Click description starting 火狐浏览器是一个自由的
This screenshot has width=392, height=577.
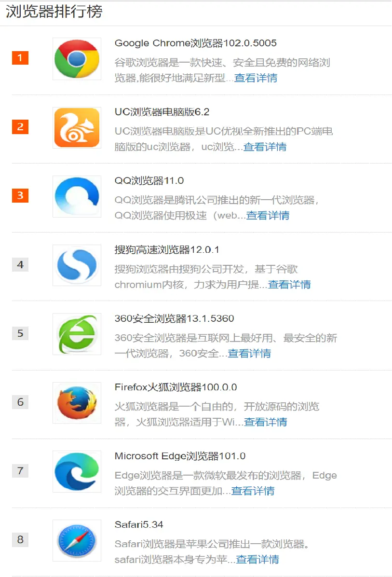217,414
